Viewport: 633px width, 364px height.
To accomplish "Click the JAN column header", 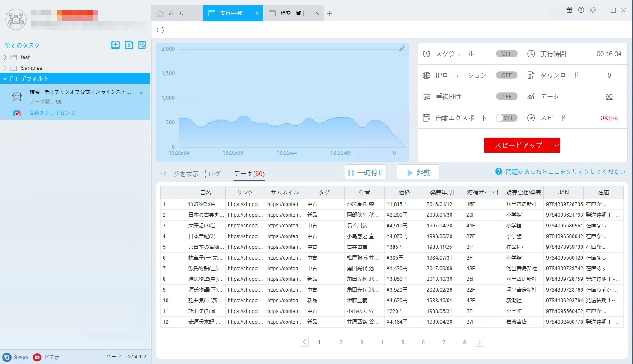I will pyautogui.click(x=564, y=193).
